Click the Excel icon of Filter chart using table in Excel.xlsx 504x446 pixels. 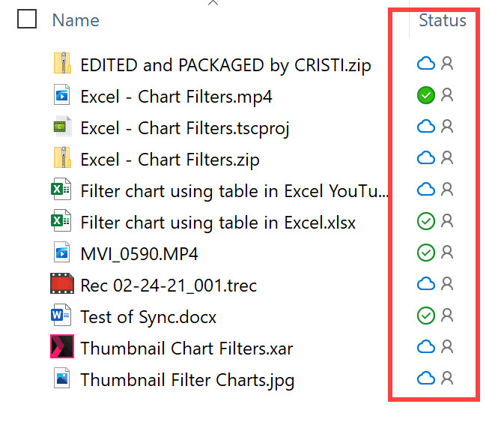point(61,220)
